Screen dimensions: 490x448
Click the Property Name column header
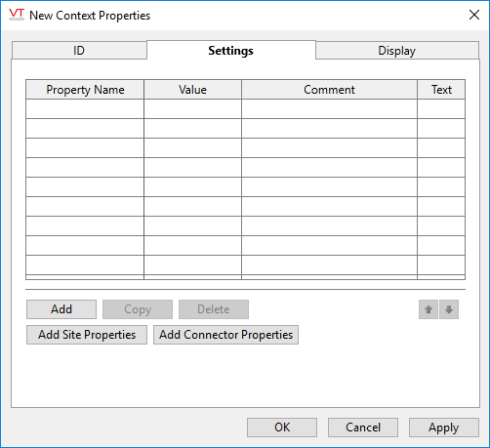[85, 90]
